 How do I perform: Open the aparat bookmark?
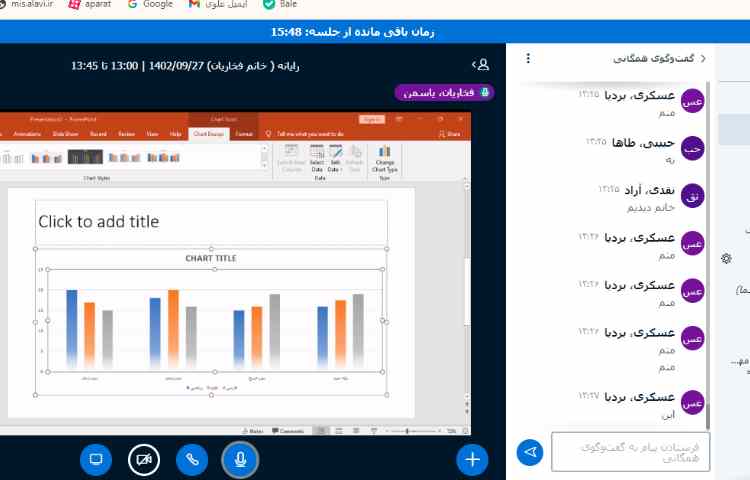(88, 5)
